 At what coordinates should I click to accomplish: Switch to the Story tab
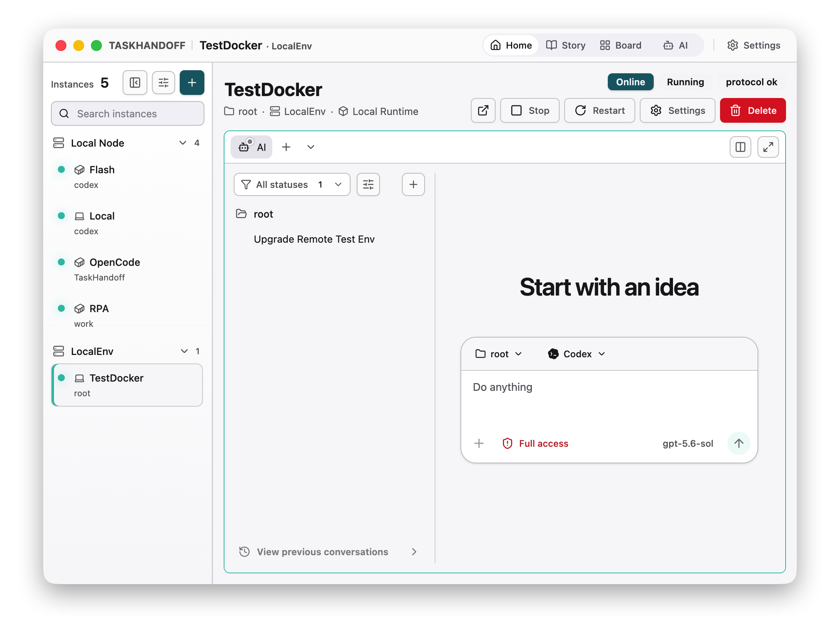[x=566, y=45]
